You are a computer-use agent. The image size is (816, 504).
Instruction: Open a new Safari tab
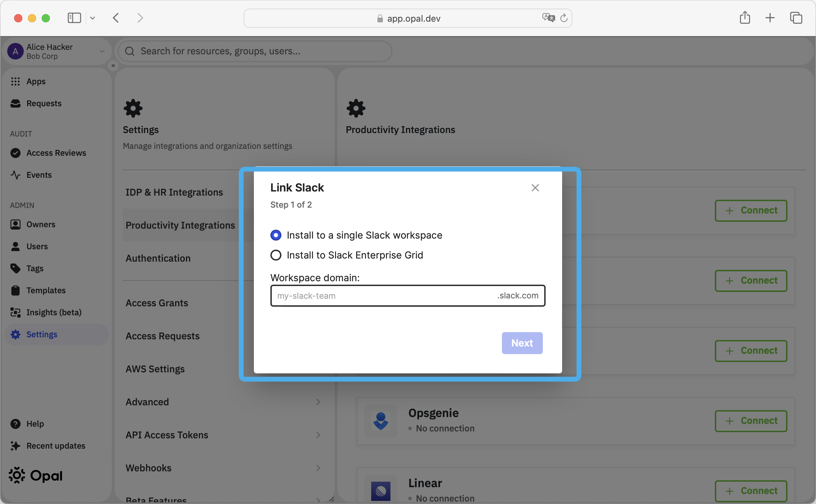[x=770, y=18]
